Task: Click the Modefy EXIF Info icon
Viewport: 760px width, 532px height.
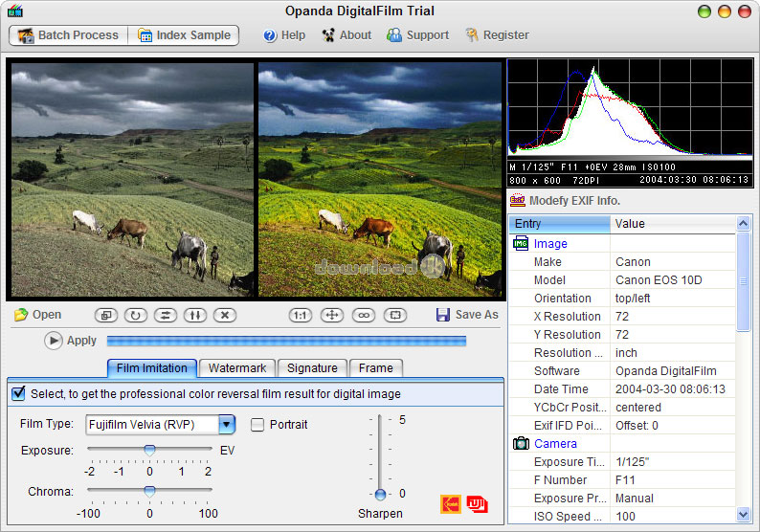Action: click(x=518, y=200)
